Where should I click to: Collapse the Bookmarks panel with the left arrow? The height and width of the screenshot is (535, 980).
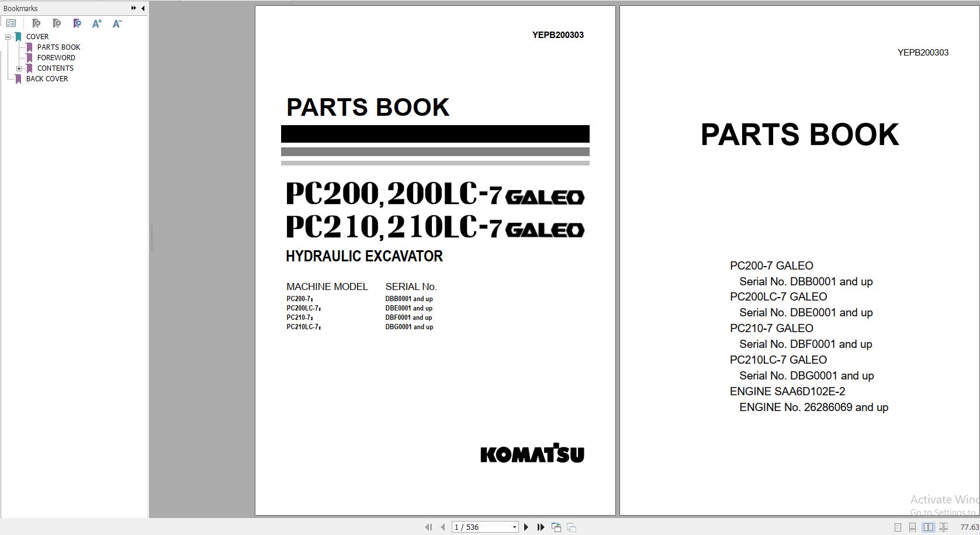tap(143, 8)
